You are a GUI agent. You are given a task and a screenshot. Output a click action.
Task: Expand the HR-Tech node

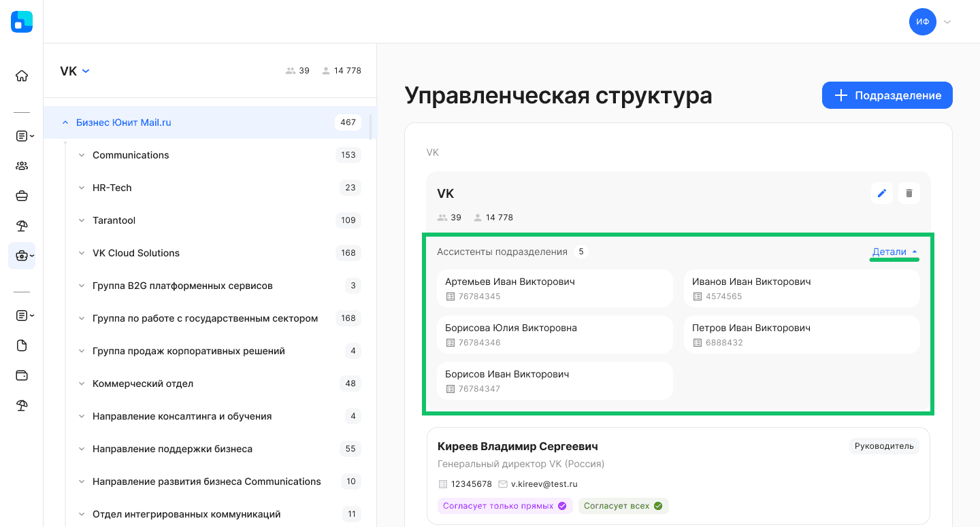[x=82, y=188]
